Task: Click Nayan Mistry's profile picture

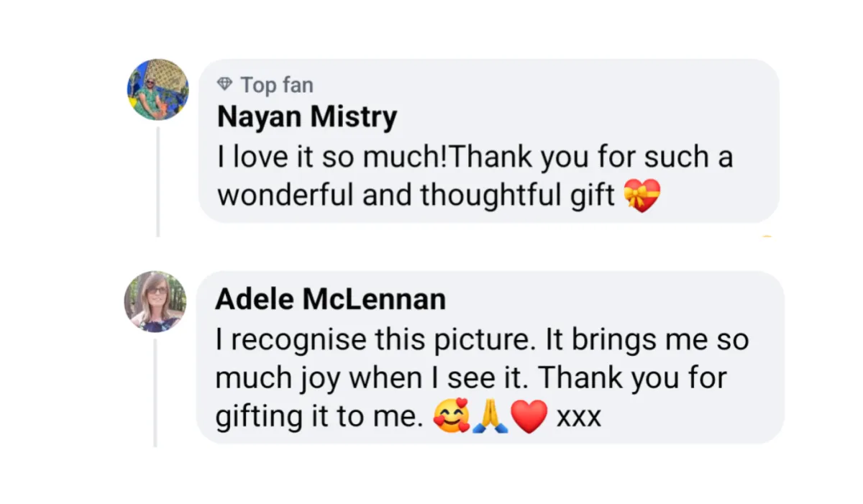Action: click(x=158, y=89)
